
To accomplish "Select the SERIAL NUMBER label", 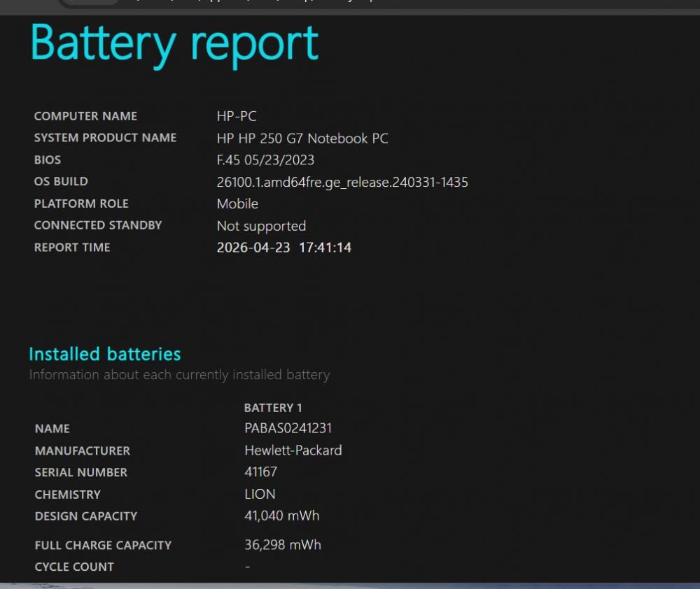I will point(81,473).
